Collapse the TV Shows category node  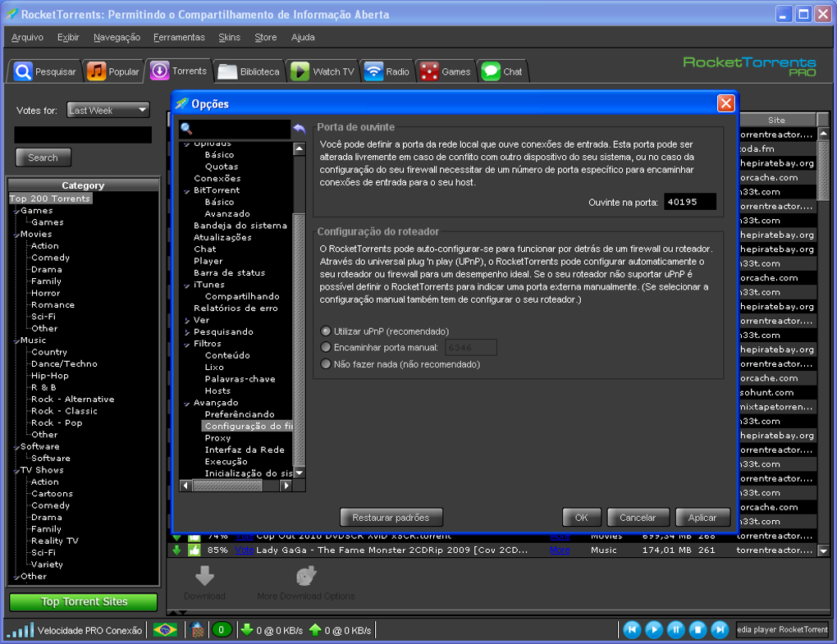[16, 470]
